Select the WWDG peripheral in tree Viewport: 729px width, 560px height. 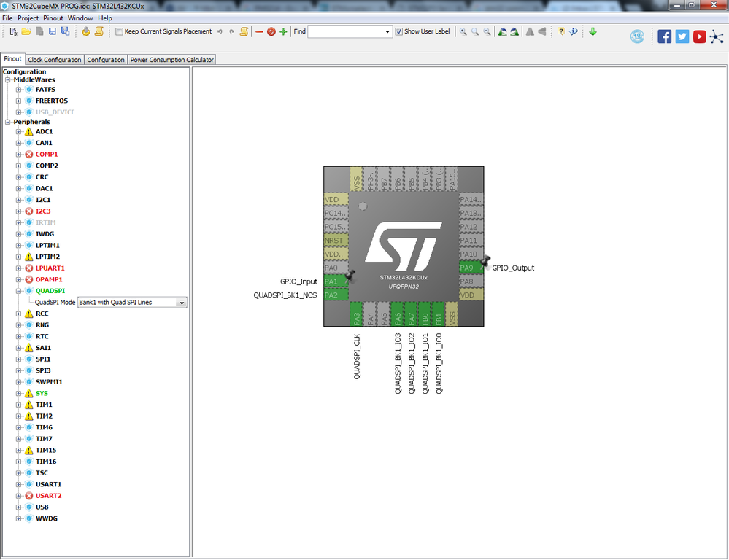[47, 518]
